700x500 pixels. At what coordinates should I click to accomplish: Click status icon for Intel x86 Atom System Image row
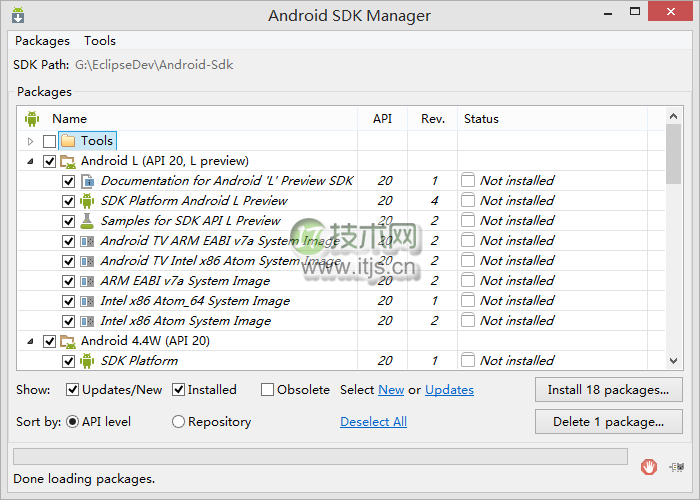[468, 321]
